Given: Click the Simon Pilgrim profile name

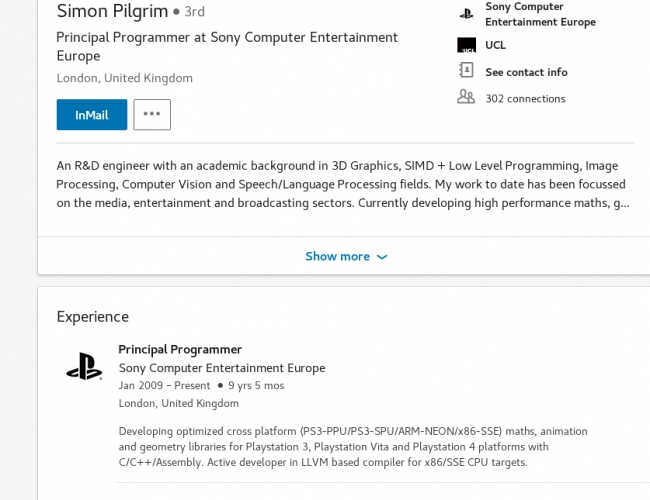Looking at the screenshot, I should coord(110,11).
